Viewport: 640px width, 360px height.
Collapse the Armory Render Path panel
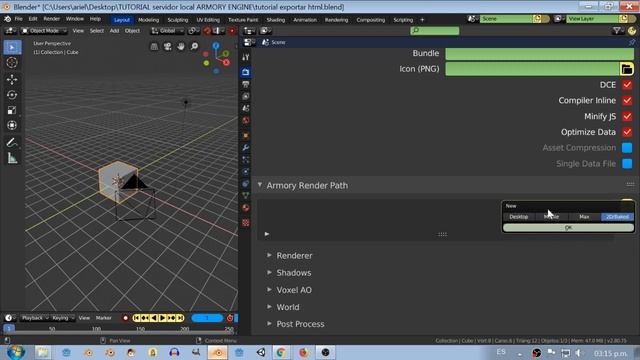pyautogui.click(x=260, y=185)
